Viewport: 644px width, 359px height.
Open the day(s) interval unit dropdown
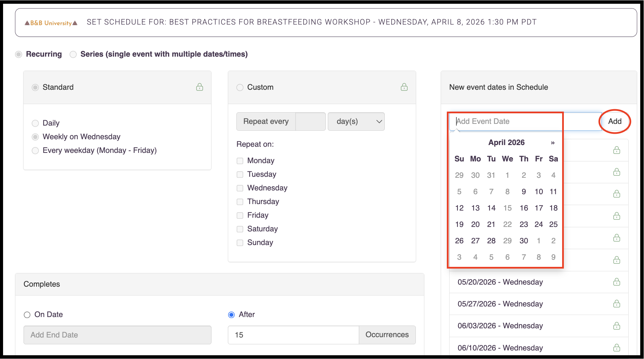click(x=356, y=121)
